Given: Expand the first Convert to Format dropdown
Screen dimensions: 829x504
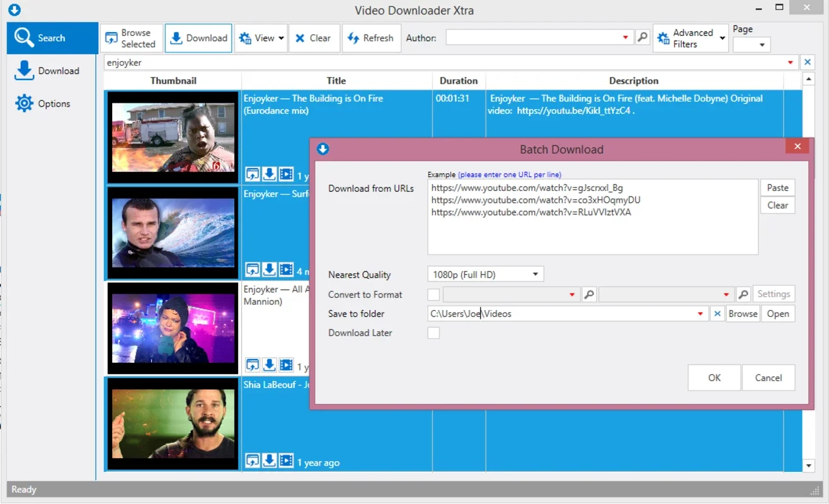Looking at the screenshot, I should tap(573, 294).
